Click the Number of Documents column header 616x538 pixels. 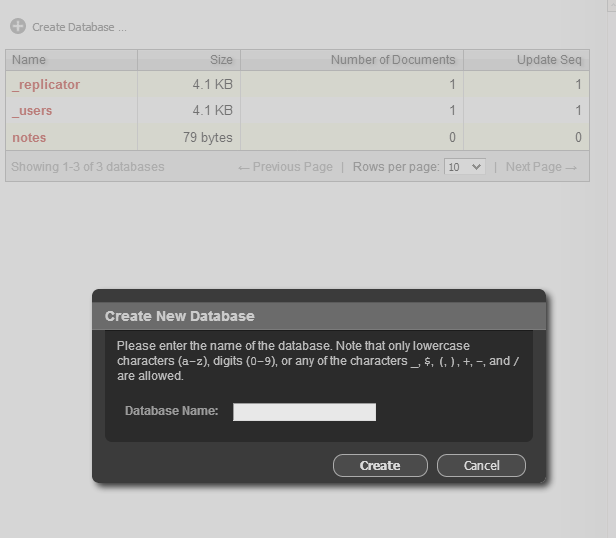[352, 60]
